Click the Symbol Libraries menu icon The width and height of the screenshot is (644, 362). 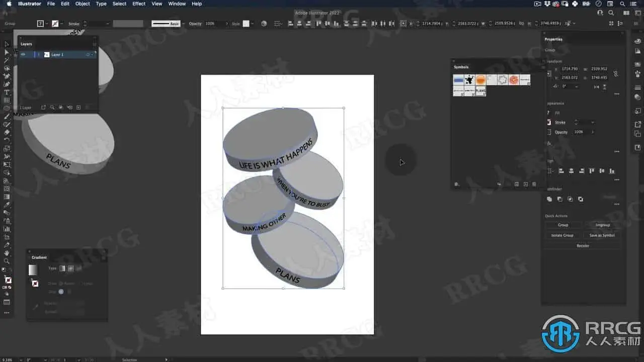[x=457, y=185]
